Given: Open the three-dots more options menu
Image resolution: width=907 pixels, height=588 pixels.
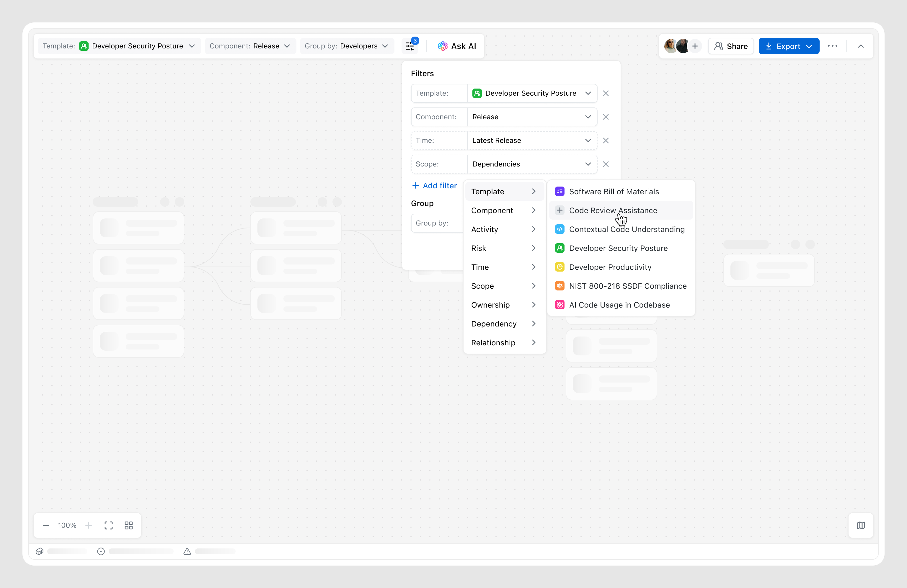Looking at the screenshot, I should (x=832, y=46).
